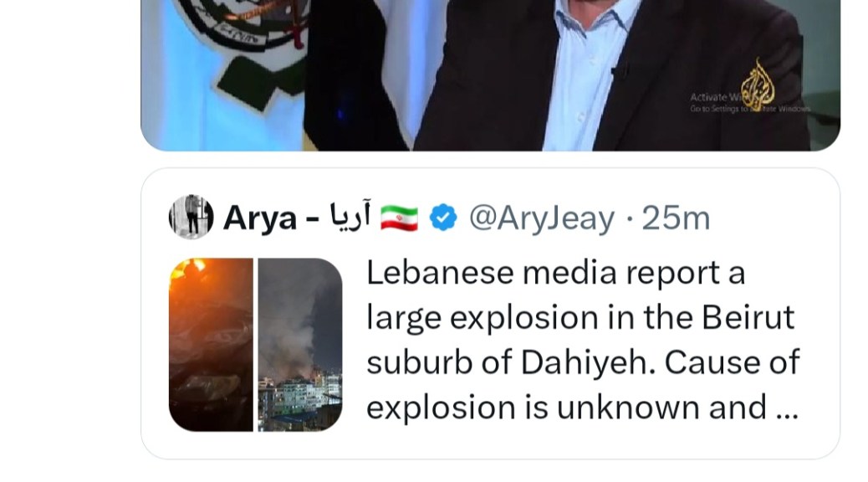Open the orange fire photo thumbnail
Viewport: 868px width, 482px height.
point(211,345)
